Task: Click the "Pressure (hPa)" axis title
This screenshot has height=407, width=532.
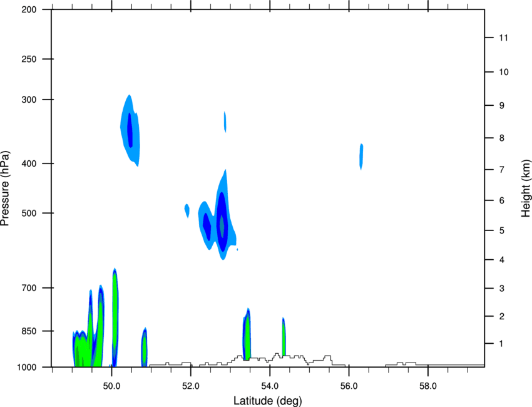Action: coord(5,188)
